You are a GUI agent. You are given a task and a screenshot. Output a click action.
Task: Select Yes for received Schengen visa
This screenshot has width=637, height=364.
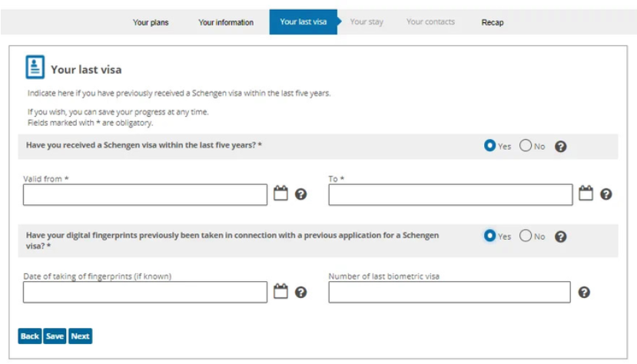pos(489,145)
